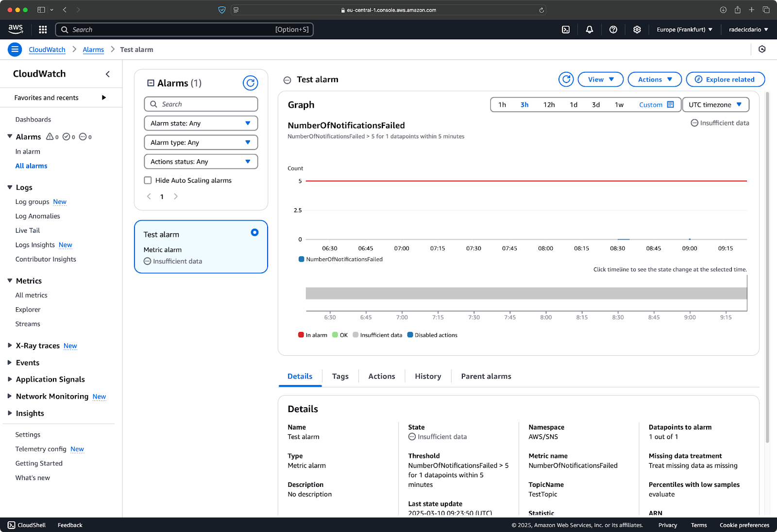Click the OK checkmark count icon

(67, 137)
